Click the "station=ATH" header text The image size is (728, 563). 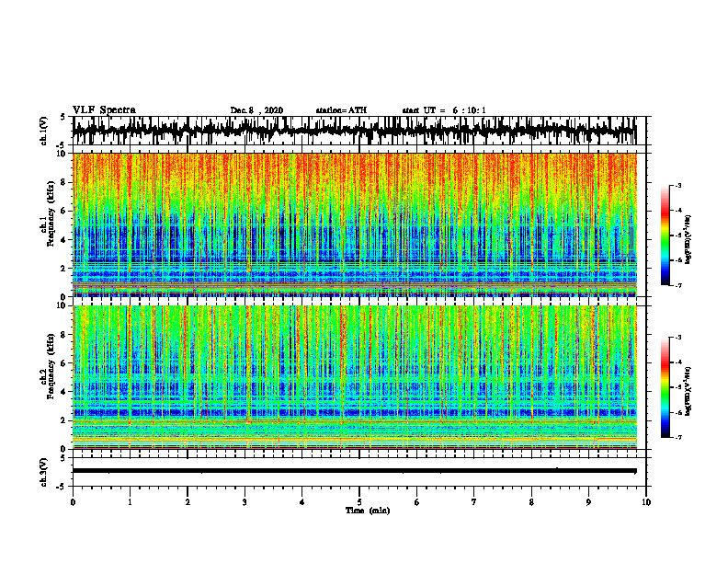click(x=341, y=110)
